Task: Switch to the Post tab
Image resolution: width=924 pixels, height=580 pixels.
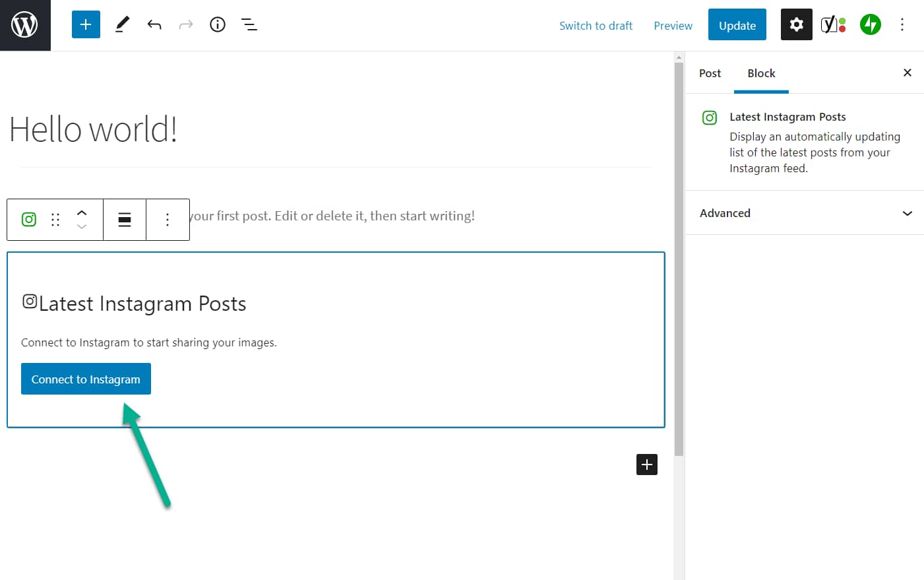Action: [x=710, y=73]
